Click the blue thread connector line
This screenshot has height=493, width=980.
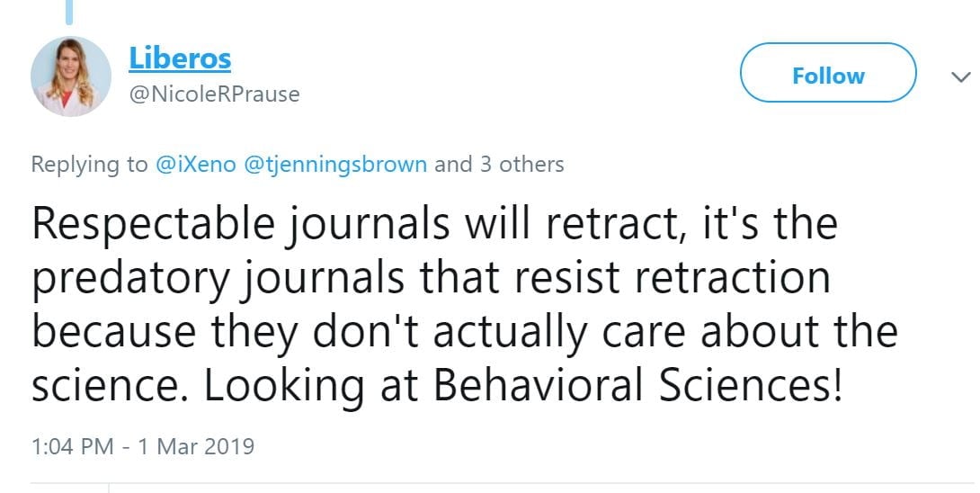click(70, 11)
